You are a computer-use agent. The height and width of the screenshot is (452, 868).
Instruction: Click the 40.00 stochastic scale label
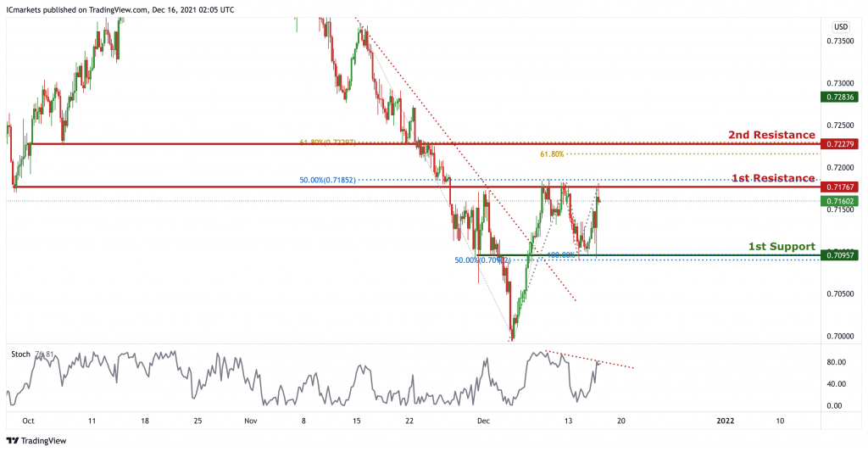(x=836, y=384)
